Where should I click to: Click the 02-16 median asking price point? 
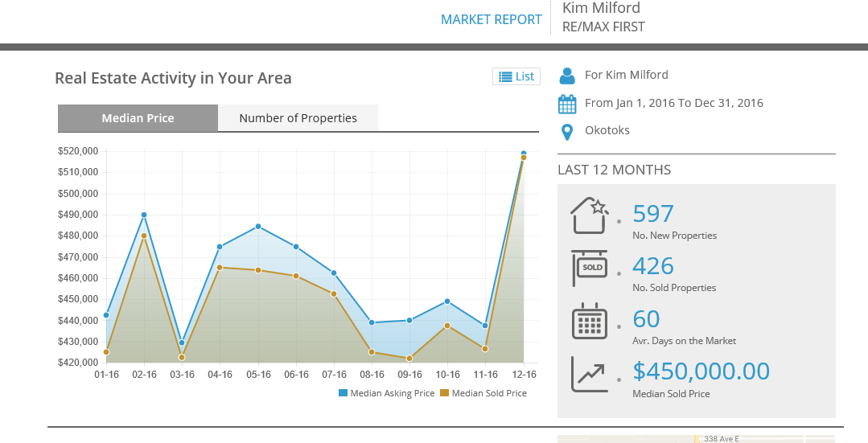144,215
